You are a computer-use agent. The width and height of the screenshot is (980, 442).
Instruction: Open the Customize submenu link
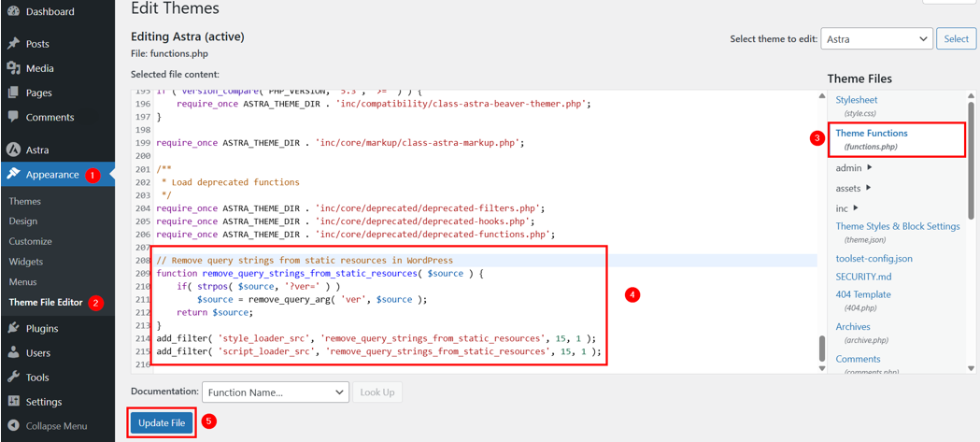31,241
